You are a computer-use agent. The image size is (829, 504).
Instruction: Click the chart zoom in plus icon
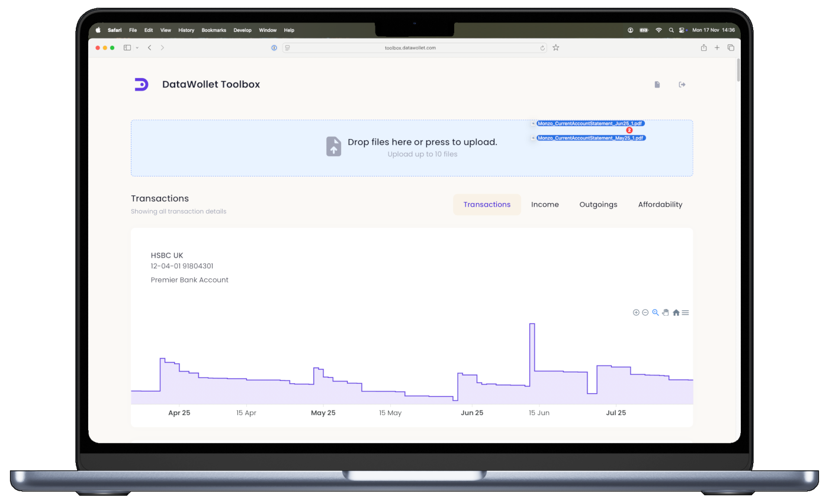636,313
